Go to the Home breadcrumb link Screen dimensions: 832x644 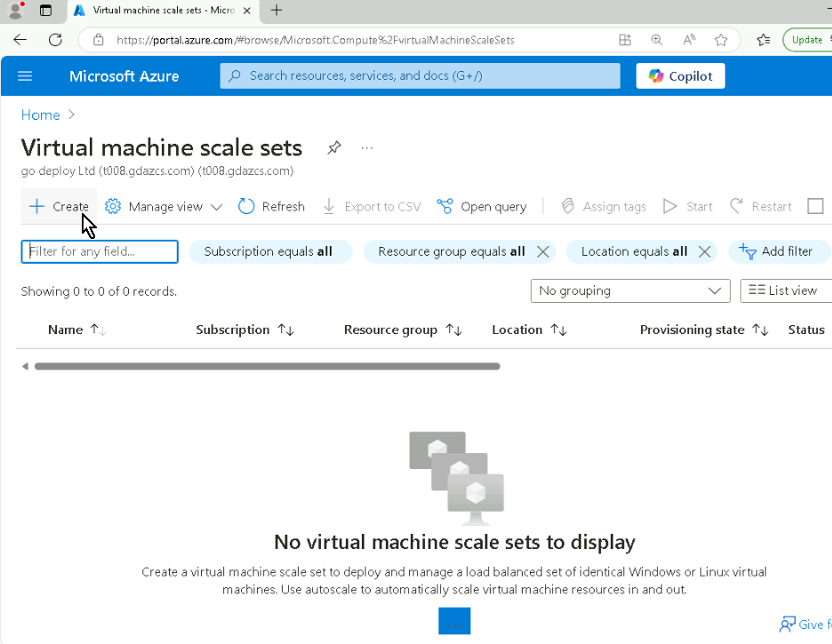pyautogui.click(x=40, y=115)
